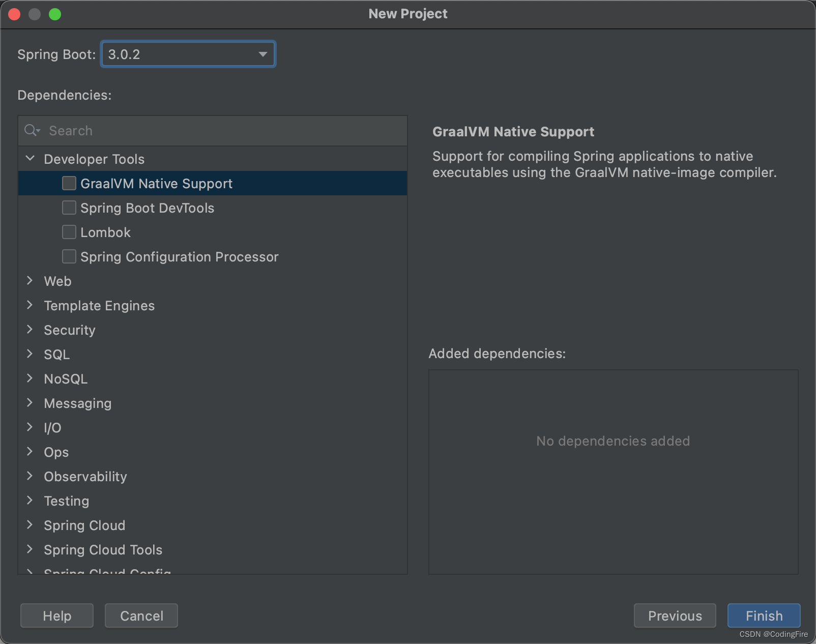Screen dimensions: 816x644
Task: Click the Cancel button
Action: 141,616
